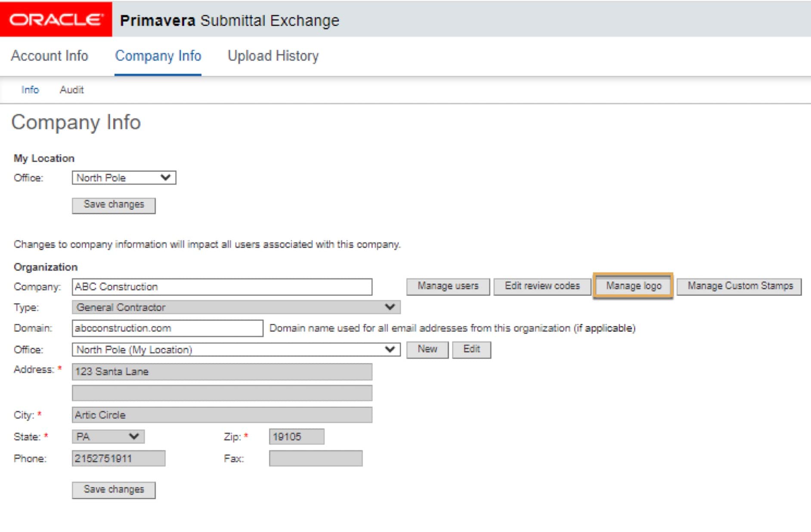This screenshot has width=811, height=532.
Task: Expand the My Location Office dropdown
Action: [x=124, y=178]
